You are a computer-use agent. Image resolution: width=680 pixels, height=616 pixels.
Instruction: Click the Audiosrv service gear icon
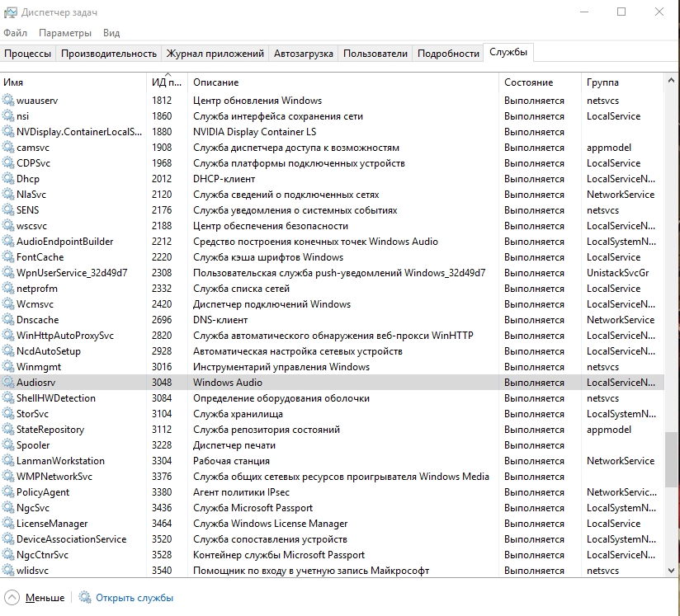pos(8,383)
